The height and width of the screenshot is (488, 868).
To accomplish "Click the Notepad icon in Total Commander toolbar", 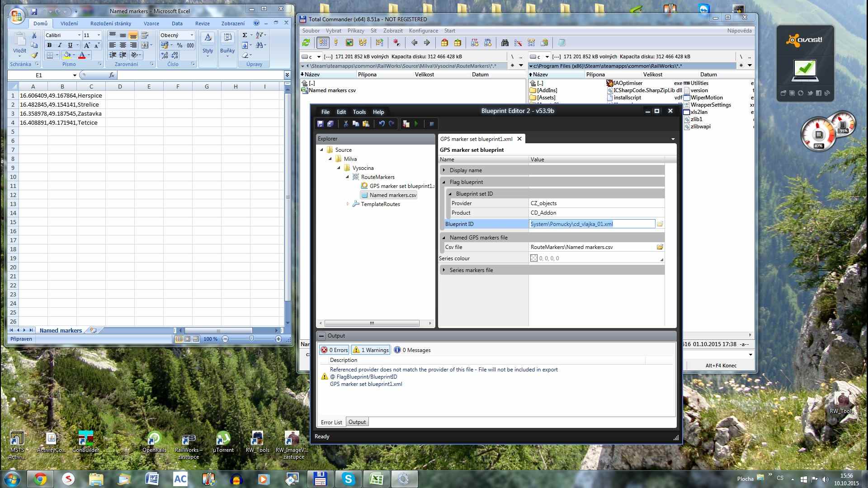I will tap(561, 42).
